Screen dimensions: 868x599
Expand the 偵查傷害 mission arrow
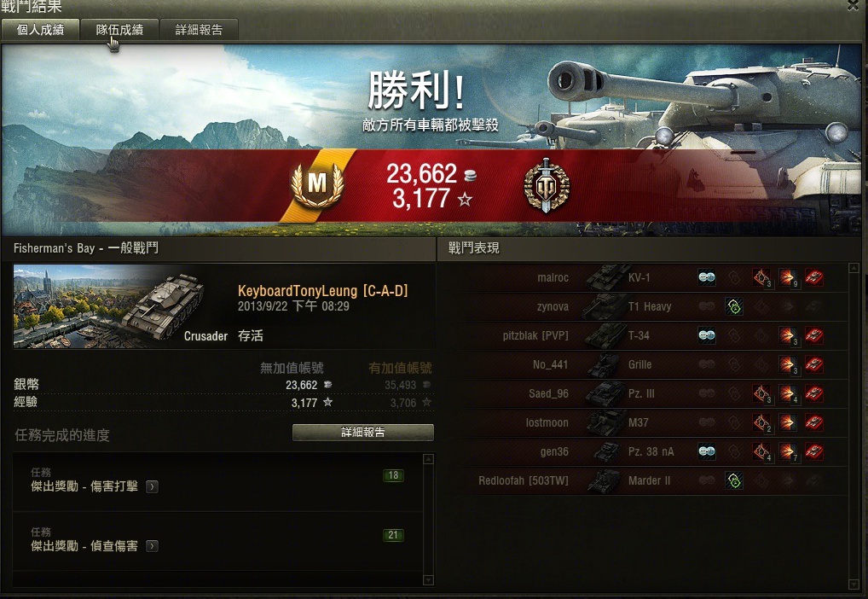(152, 546)
